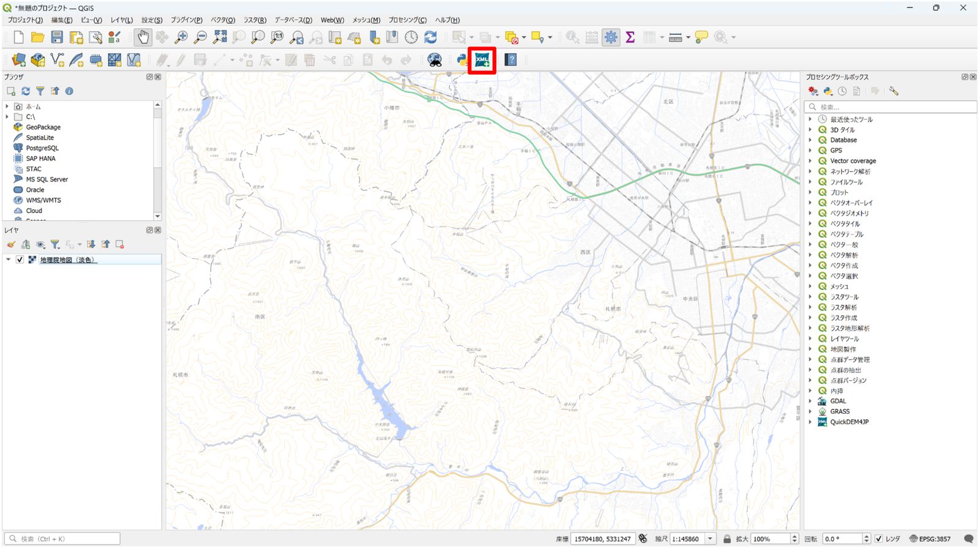
Task: Open the QuickDEM4JP XML plugin icon
Action: click(x=482, y=60)
